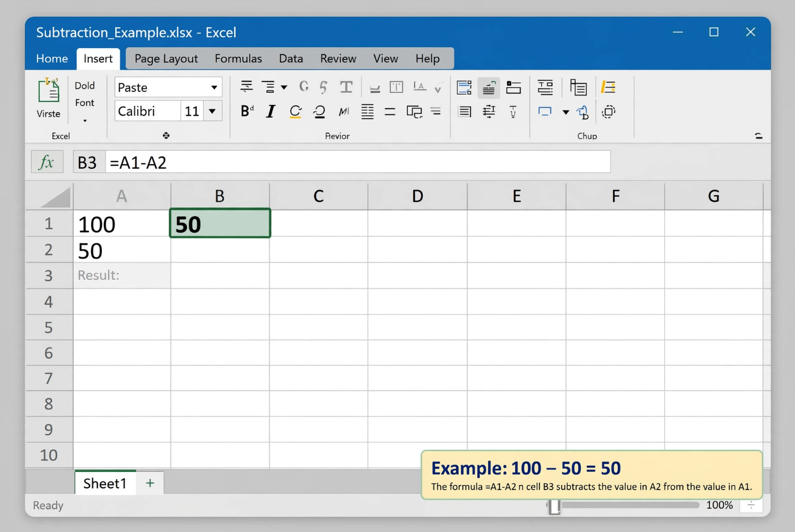Expand the small arrow under Font
The image size is (795, 532).
pos(85,121)
